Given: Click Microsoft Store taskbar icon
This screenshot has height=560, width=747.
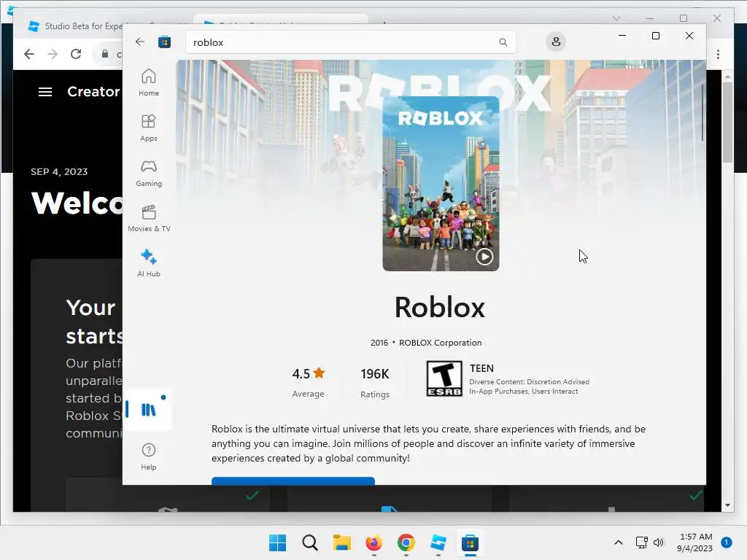Looking at the screenshot, I should pos(470,542).
